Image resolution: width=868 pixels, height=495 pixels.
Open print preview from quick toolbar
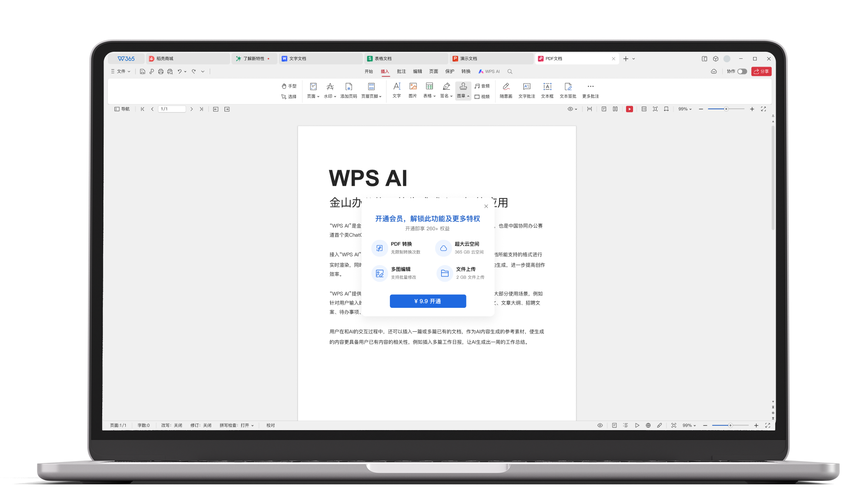coord(170,71)
